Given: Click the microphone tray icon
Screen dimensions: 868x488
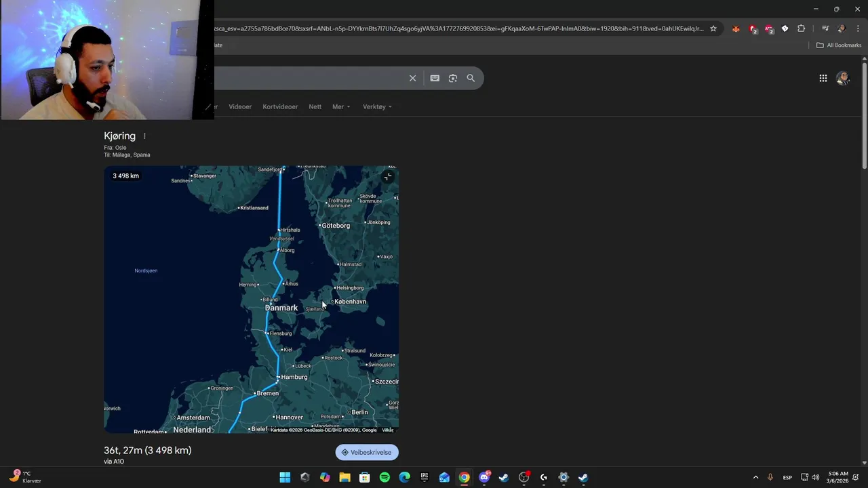Looking at the screenshot, I should pyautogui.click(x=770, y=477).
